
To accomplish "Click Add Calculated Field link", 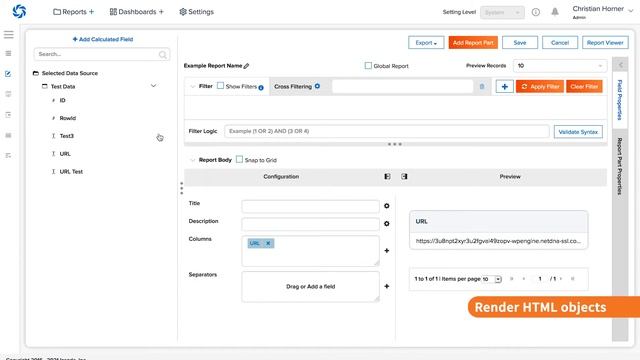I will pyautogui.click(x=103, y=39).
